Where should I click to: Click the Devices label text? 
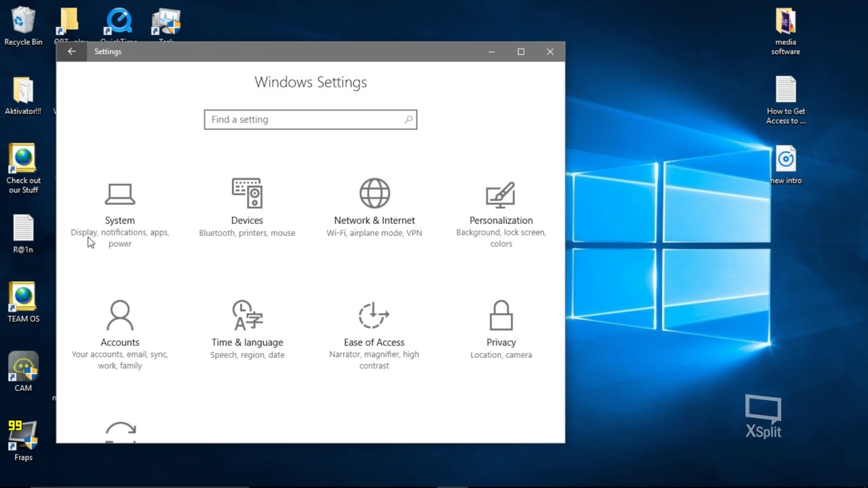247,220
